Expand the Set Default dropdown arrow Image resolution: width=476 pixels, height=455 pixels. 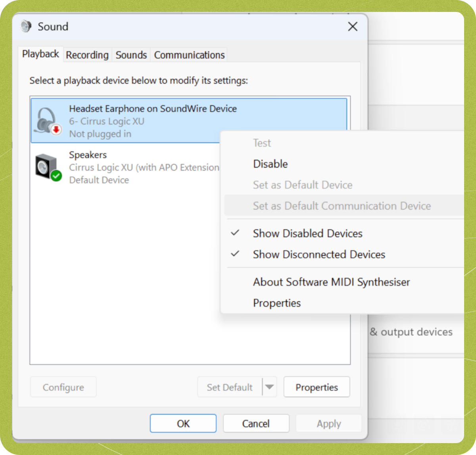[x=269, y=387]
